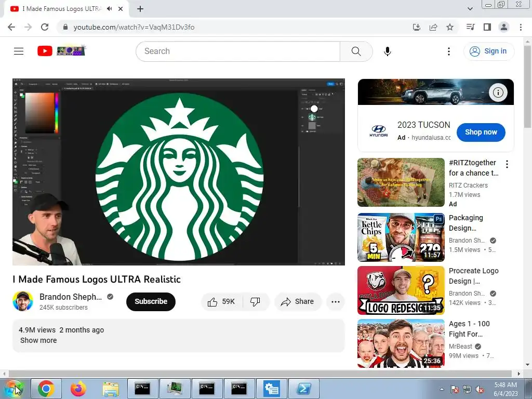Like the video showing 59K
Viewport: 532px width, 399px height.
[x=222, y=302]
